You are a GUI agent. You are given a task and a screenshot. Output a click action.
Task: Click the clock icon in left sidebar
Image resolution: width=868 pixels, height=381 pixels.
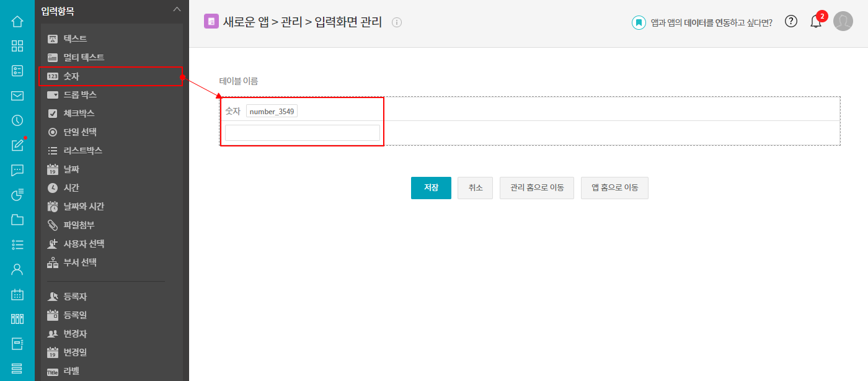17,120
